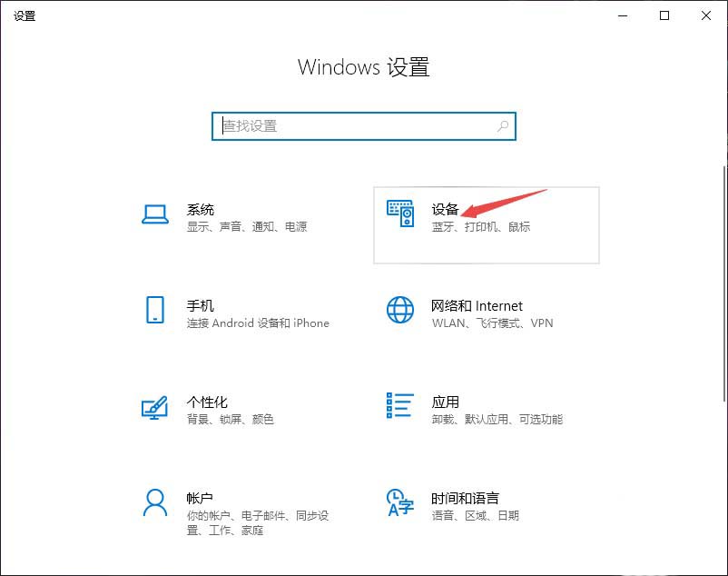Screen dimensions: 728x576
Task: Select the 手机 category title
Action: tap(200, 305)
